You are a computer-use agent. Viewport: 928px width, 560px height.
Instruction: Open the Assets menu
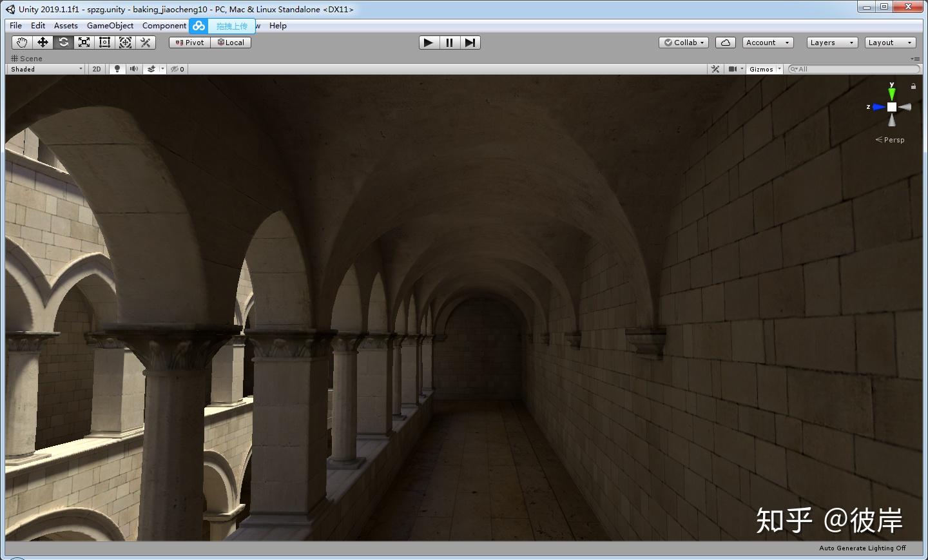pos(66,26)
